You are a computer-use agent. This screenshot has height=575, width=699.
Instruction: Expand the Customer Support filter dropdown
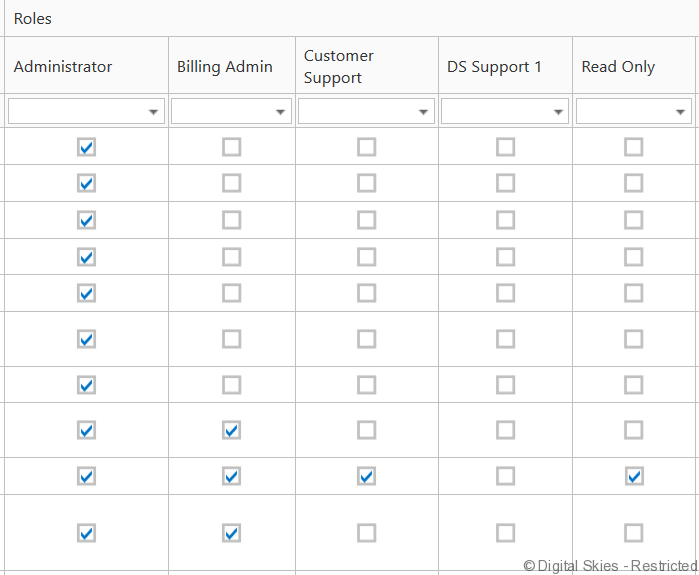(423, 112)
